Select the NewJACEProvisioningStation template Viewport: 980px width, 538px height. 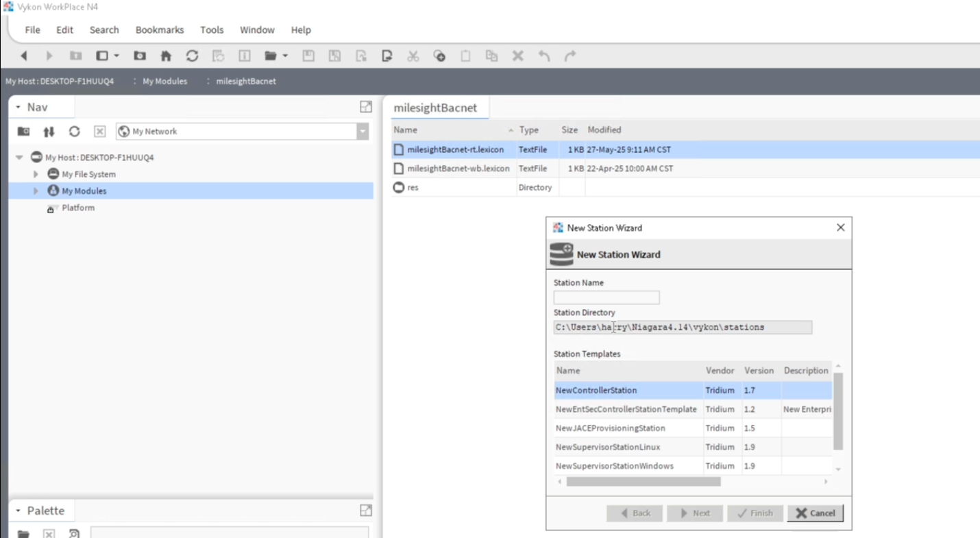(693, 428)
